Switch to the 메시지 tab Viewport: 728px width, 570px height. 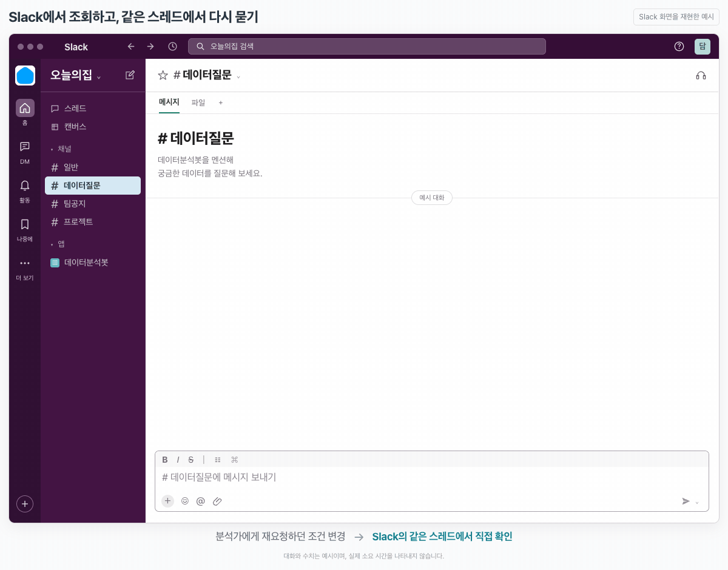169,102
